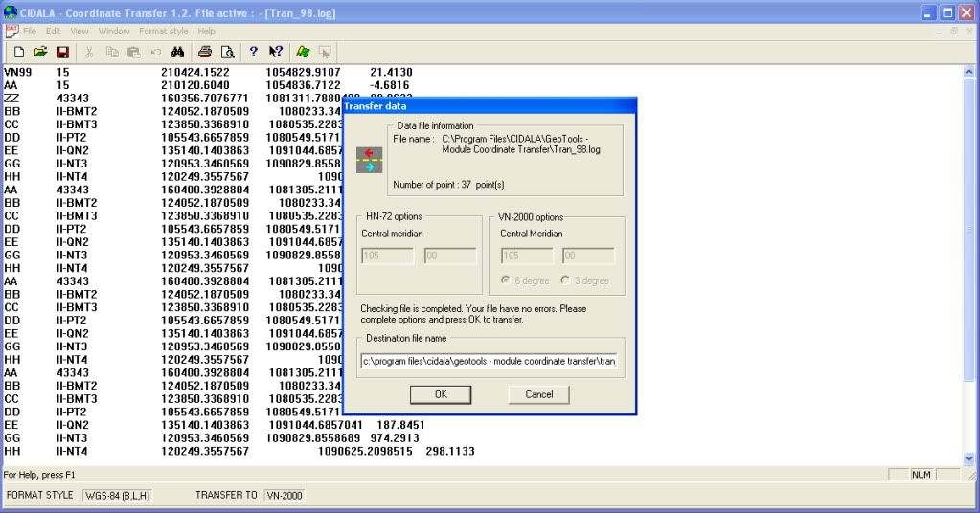980x513 pixels.
Task: Click the vertical scrollbar up arrow
Action: (x=969, y=72)
